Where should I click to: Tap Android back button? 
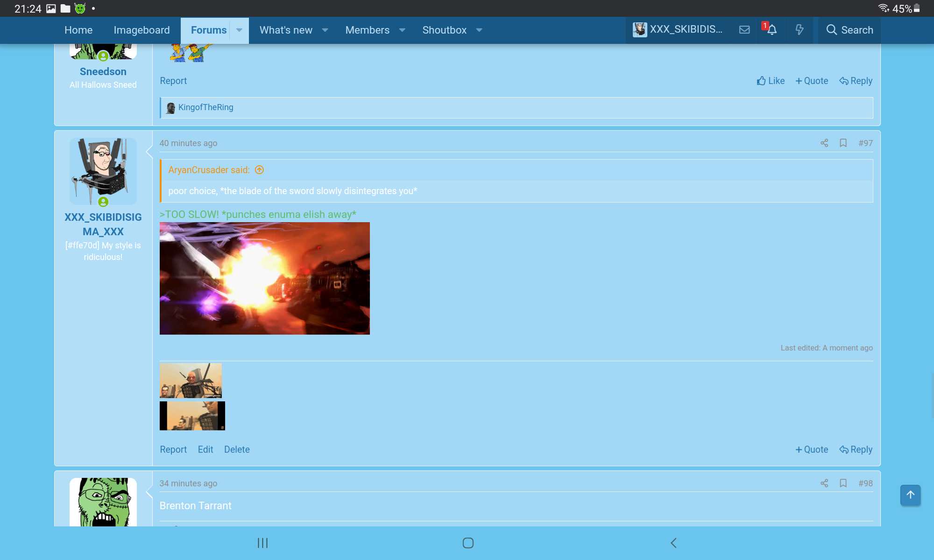[x=673, y=543]
